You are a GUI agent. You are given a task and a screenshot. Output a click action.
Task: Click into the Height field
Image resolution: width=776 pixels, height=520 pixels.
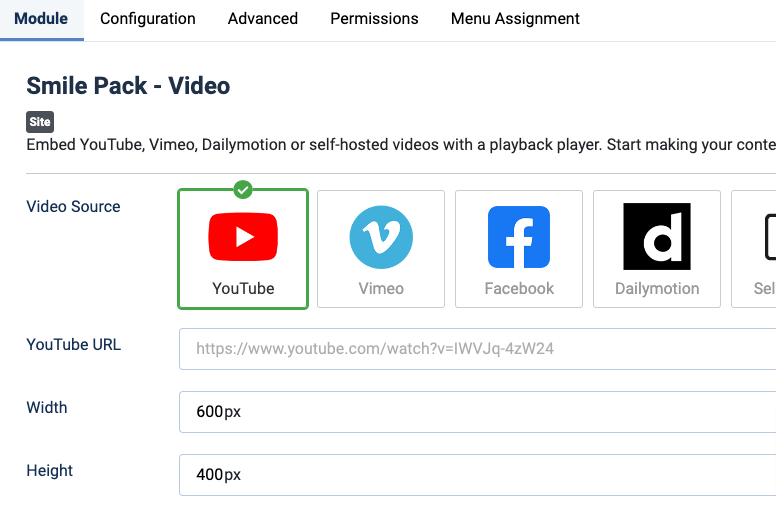(x=478, y=474)
